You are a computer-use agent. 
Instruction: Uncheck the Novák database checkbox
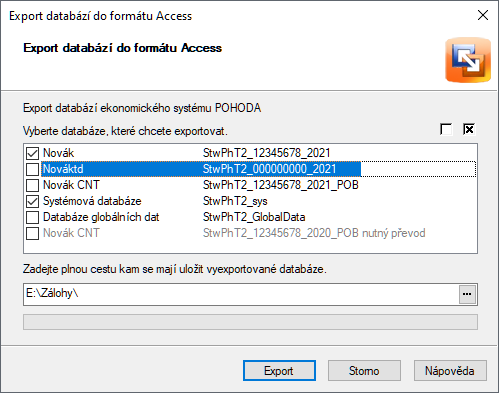point(32,153)
